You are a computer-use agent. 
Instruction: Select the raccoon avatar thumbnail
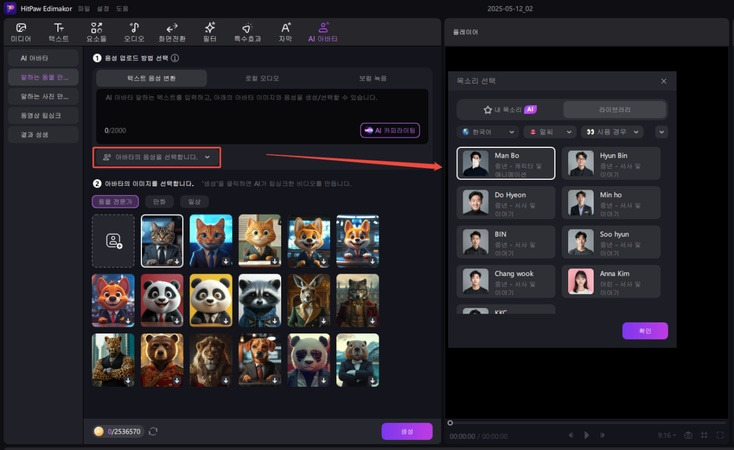pos(260,300)
